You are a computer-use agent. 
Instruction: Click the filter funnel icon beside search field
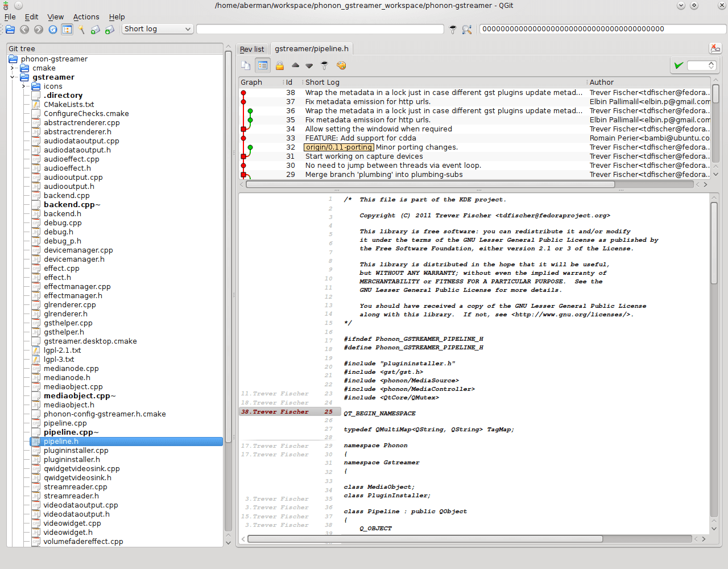point(453,29)
